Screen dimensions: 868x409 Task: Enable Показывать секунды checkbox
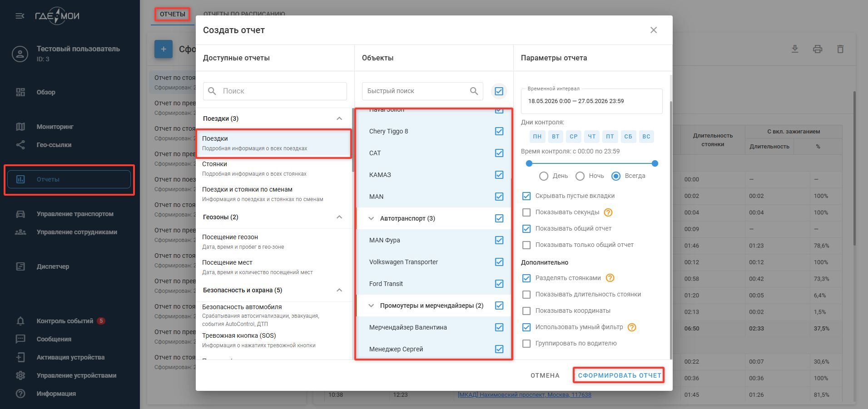tap(526, 212)
